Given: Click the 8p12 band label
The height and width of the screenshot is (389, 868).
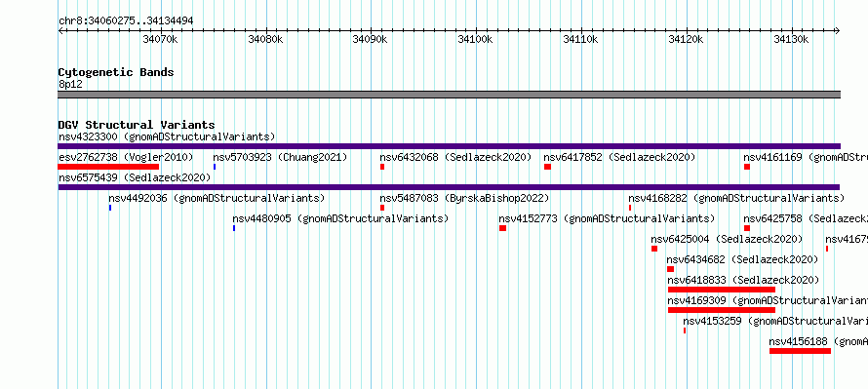Looking at the screenshot, I should [x=70, y=85].
